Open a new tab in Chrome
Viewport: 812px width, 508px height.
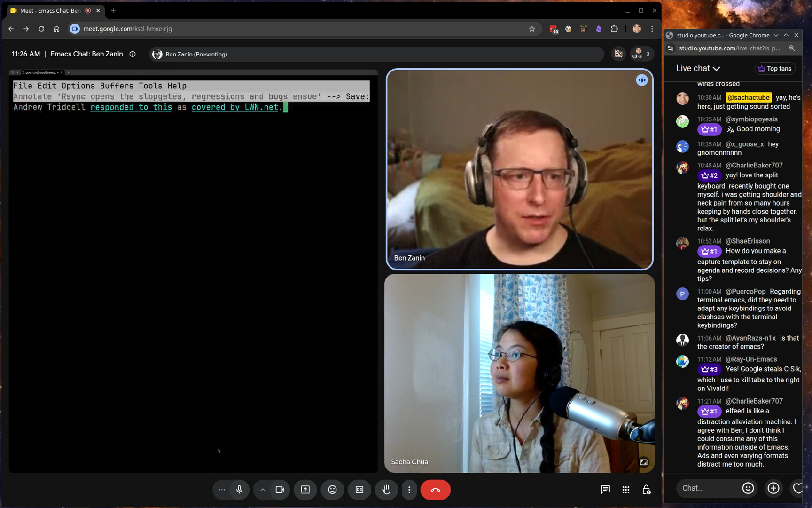[x=113, y=10]
